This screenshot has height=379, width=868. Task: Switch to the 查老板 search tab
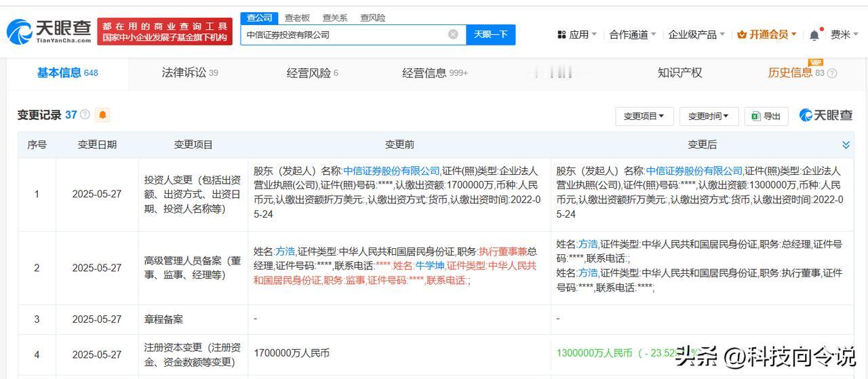pyautogui.click(x=297, y=18)
